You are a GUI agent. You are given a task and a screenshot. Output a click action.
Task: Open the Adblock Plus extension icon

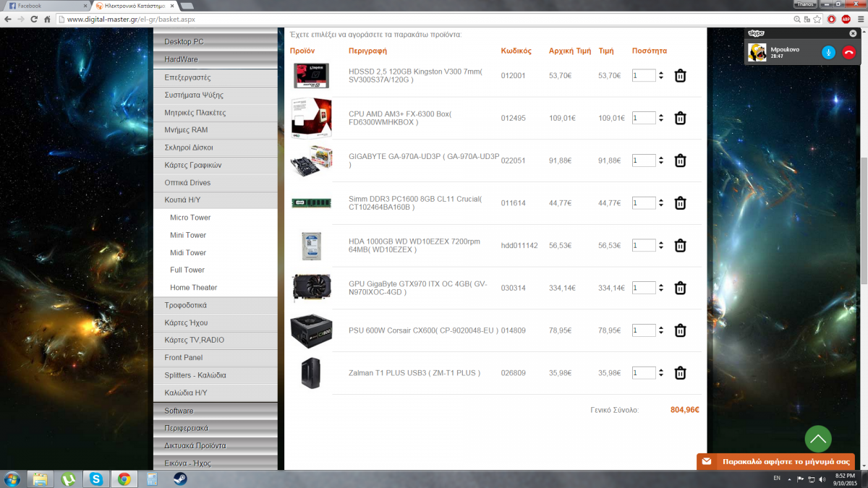(x=846, y=19)
